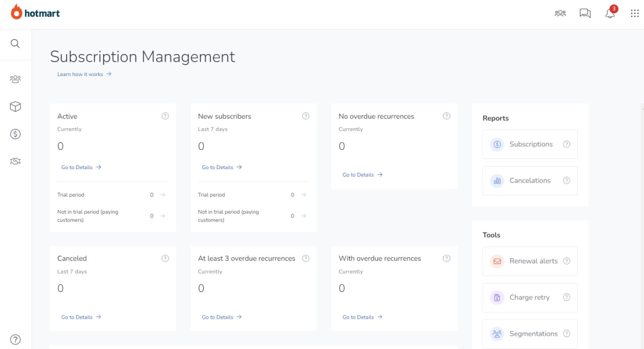The height and width of the screenshot is (349, 644).
Task: Click help icon on Active card
Action: (165, 116)
